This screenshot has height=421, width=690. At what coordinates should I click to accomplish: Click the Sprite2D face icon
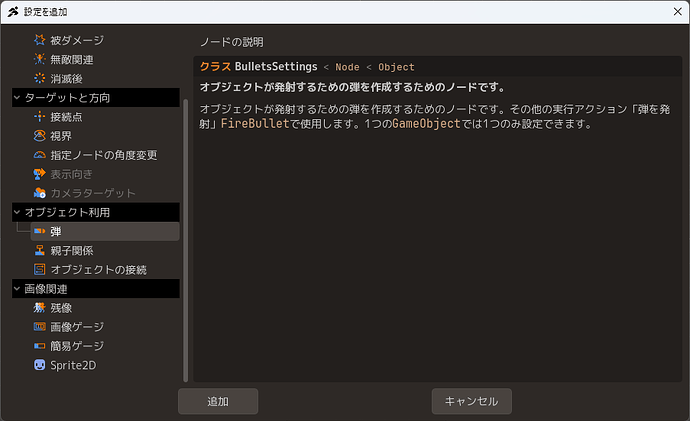click(40, 365)
